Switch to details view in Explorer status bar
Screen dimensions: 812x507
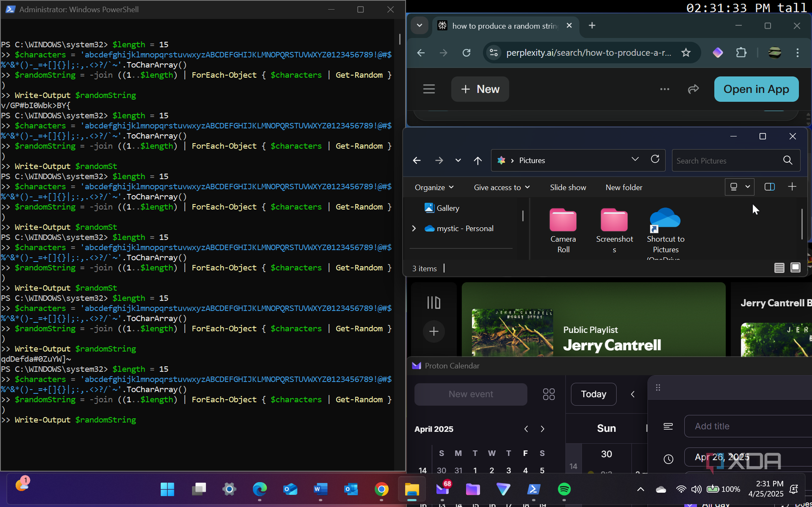(x=779, y=268)
